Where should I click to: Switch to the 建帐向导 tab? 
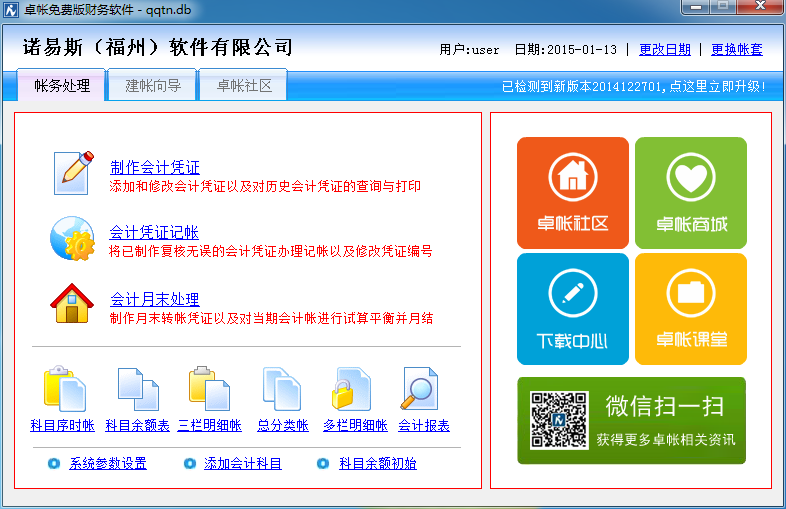pos(153,86)
